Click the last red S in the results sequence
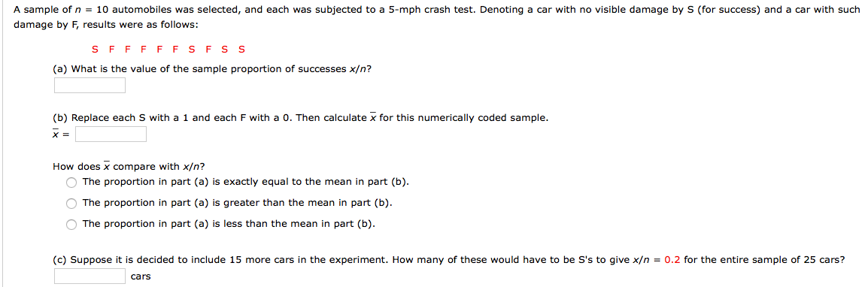Image resolution: width=868 pixels, height=287 pixels. (241, 50)
